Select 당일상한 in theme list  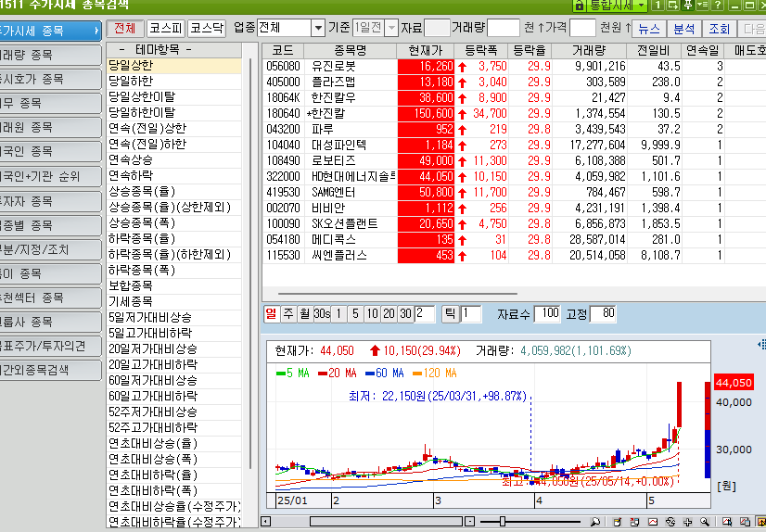[x=174, y=66]
